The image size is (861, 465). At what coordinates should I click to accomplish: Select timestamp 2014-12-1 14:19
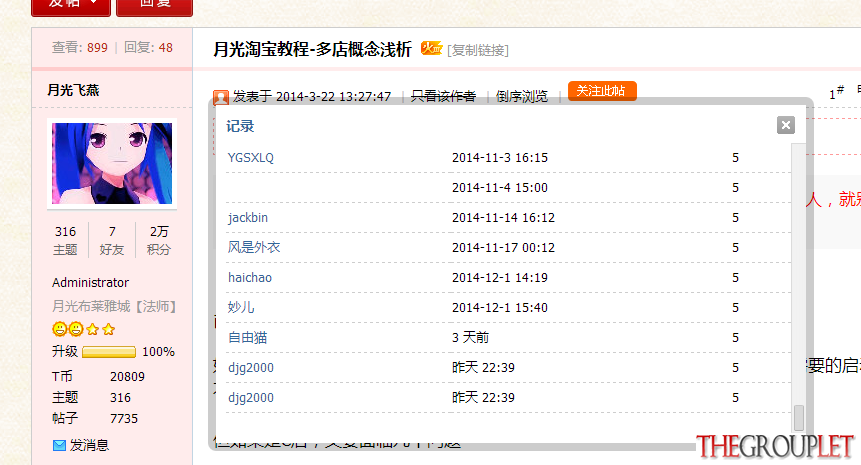pyautogui.click(x=500, y=277)
